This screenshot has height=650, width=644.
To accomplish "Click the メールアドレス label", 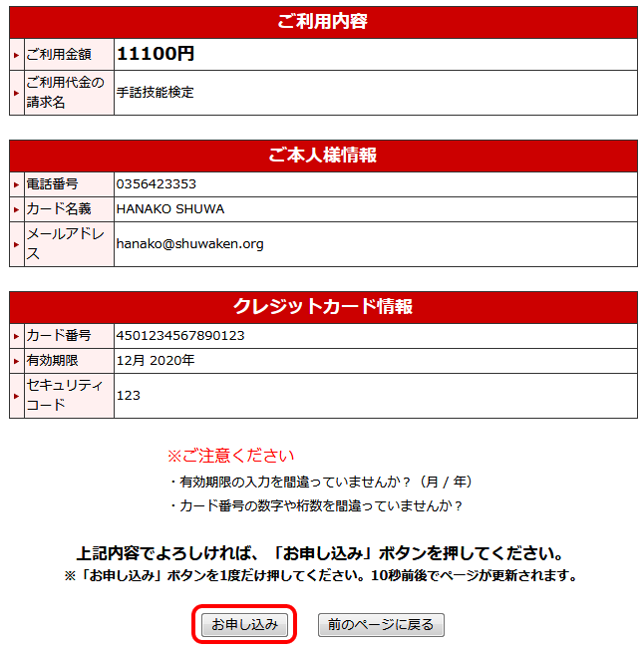I will (66, 243).
